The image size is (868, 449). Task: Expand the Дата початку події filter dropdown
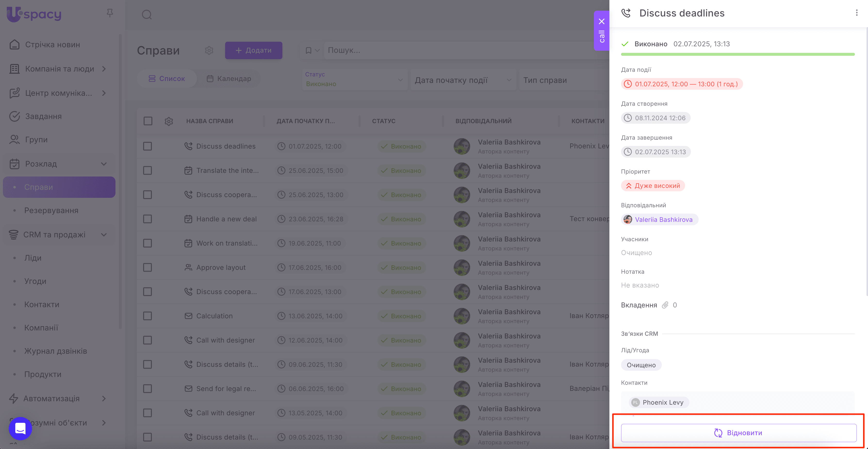[x=463, y=80]
